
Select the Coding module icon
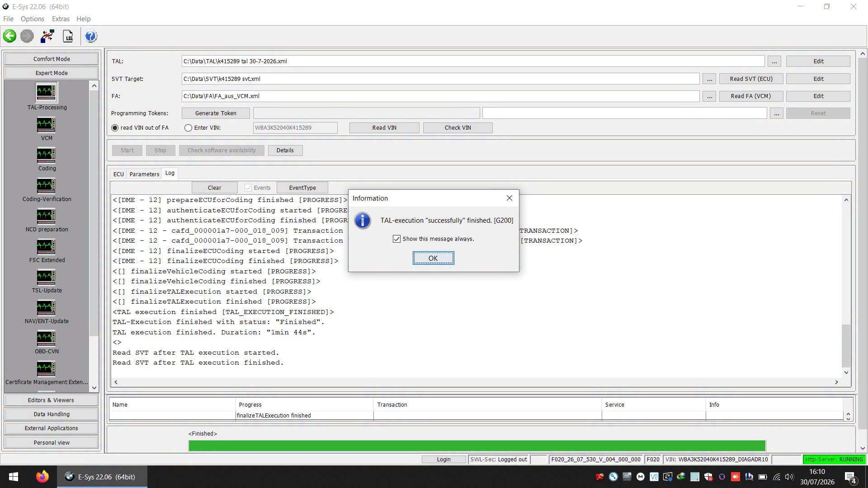46,155
